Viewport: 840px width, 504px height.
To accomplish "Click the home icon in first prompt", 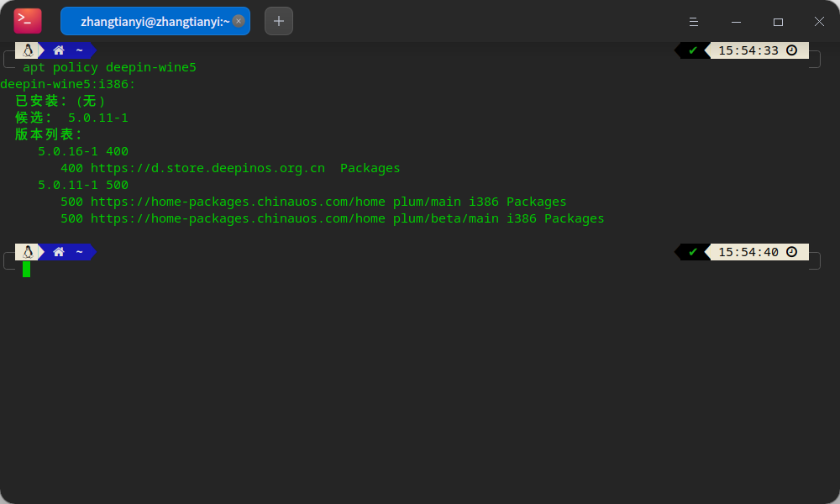I will 59,50.
